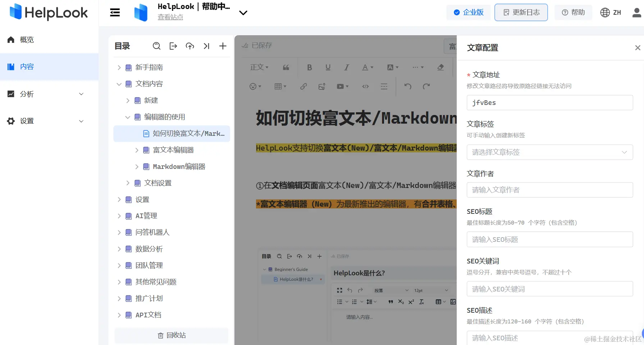Viewport: 644px width, 345px height.
Task: Expand the 设置 folder in the directory tree
Action: coord(119,199)
